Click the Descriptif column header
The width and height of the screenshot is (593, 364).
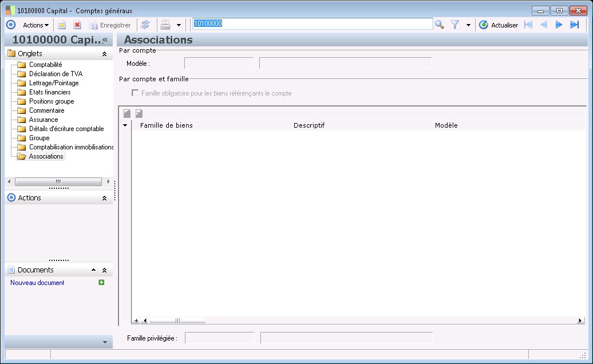click(309, 125)
